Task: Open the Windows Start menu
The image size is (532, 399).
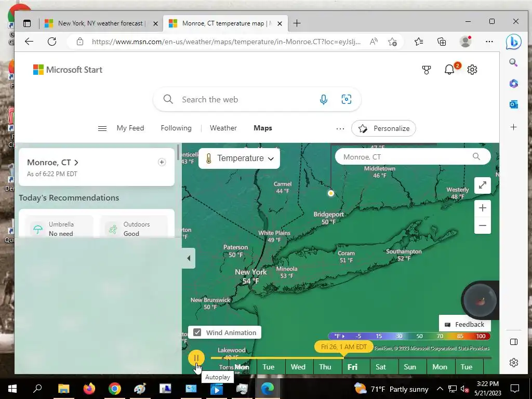Action: pos(12,389)
